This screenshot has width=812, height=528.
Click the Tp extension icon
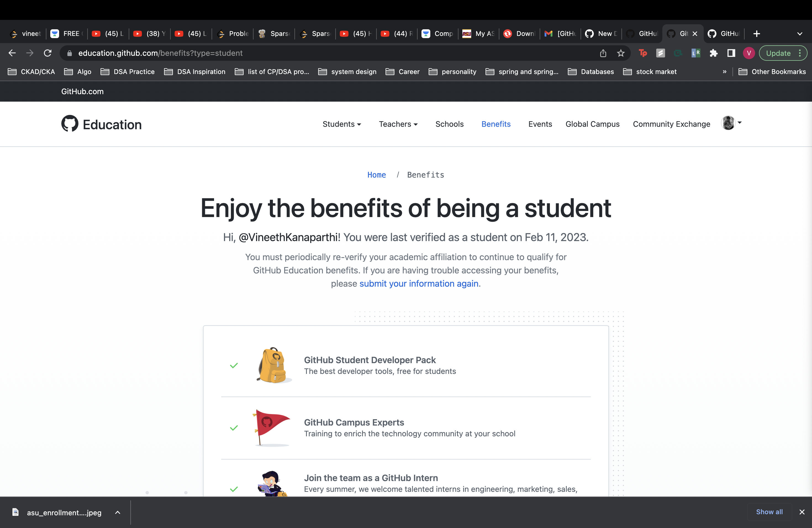tap(643, 53)
